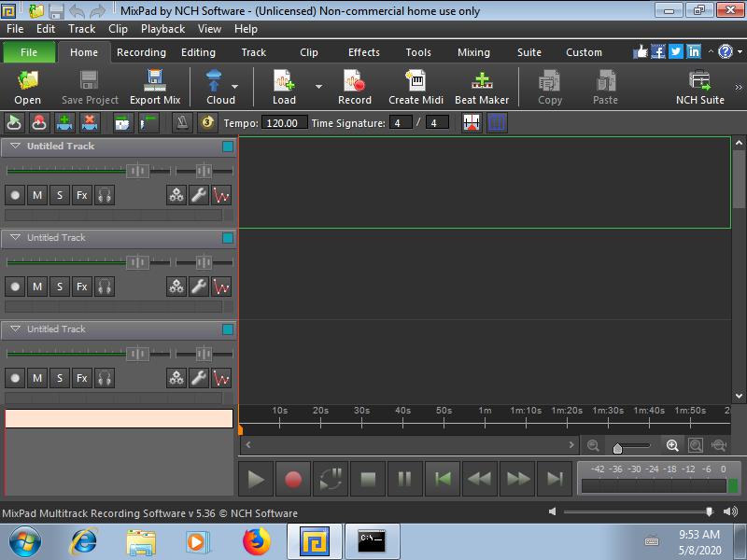Solo the middle Untitled Track
Image resolution: width=747 pixels, height=560 pixels.
60,287
